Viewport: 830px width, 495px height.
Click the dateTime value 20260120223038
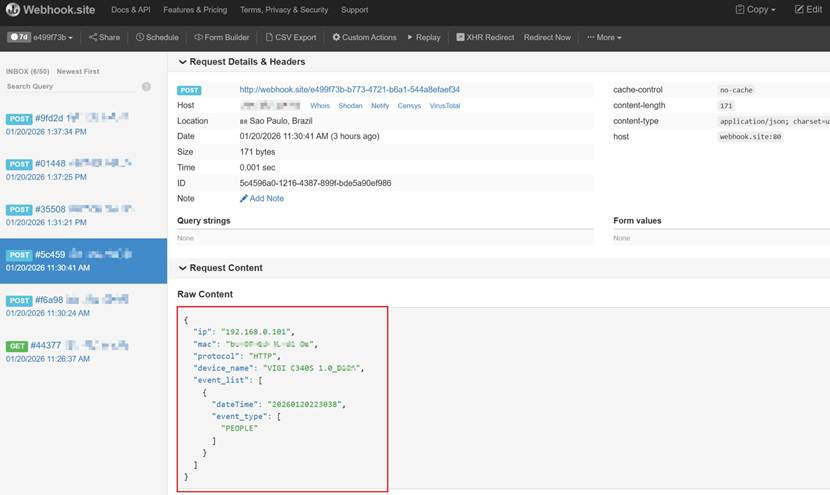click(304, 404)
